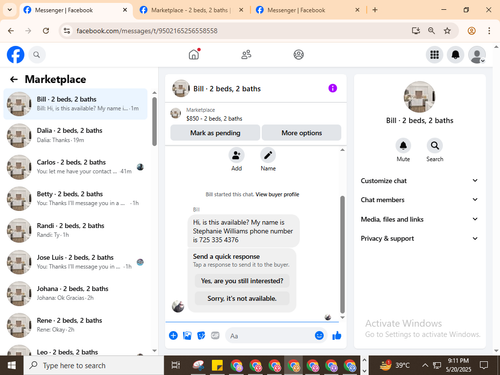This screenshot has width=500, height=375.
Task: Reload the page in Chrome
Action: coord(46,31)
